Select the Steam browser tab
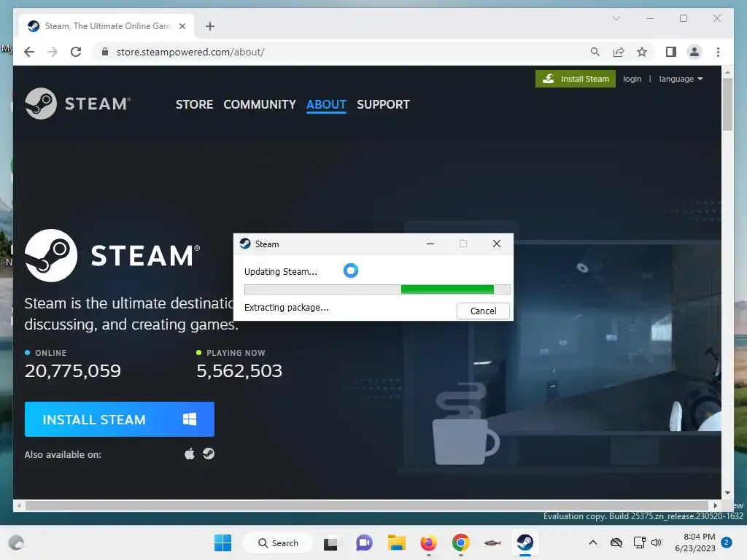 [x=107, y=26]
